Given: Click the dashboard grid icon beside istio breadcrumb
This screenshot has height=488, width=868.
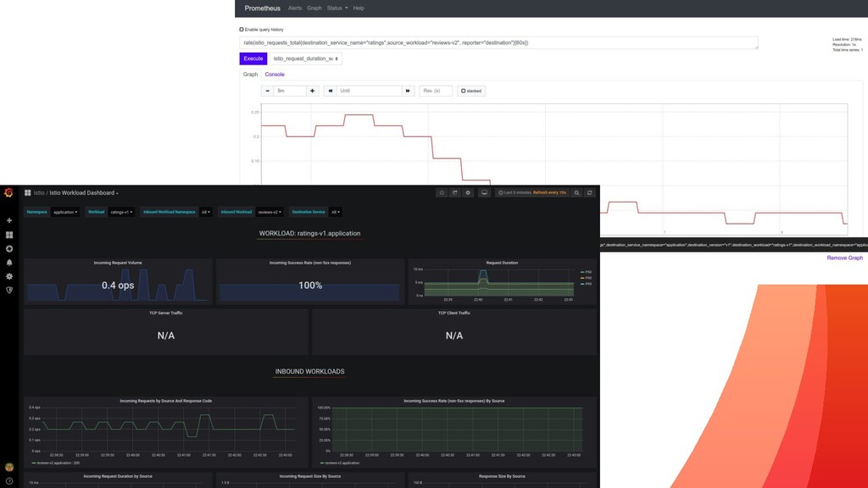Looking at the screenshot, I should [x=28, y=192].
